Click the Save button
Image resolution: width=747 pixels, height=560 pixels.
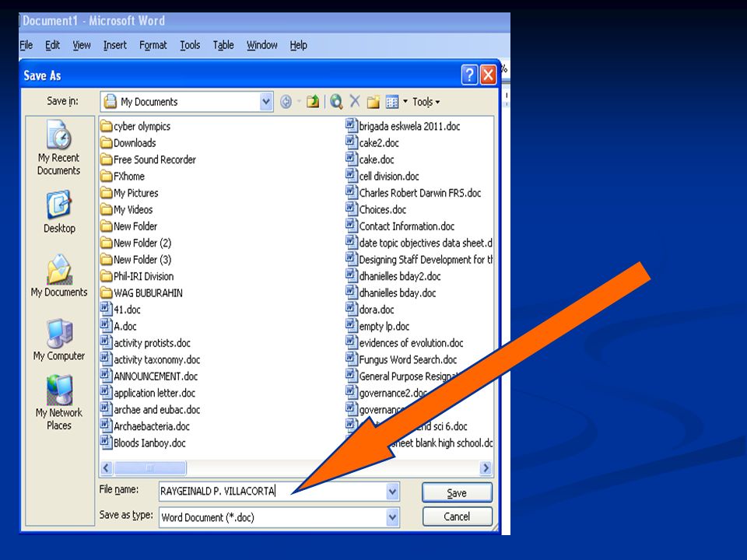(457, 492)
